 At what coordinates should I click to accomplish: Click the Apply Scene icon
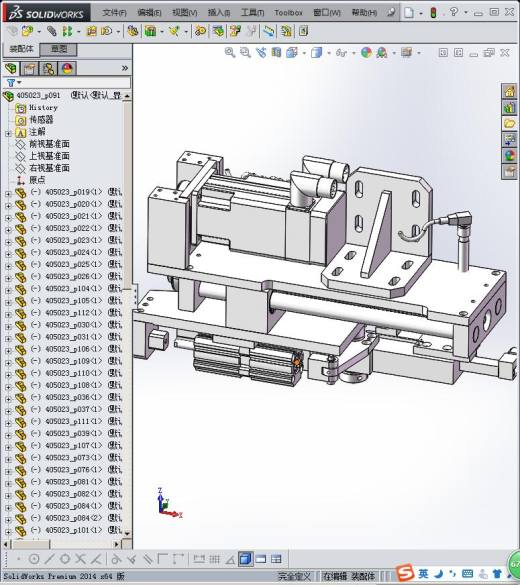click(382, 53)
